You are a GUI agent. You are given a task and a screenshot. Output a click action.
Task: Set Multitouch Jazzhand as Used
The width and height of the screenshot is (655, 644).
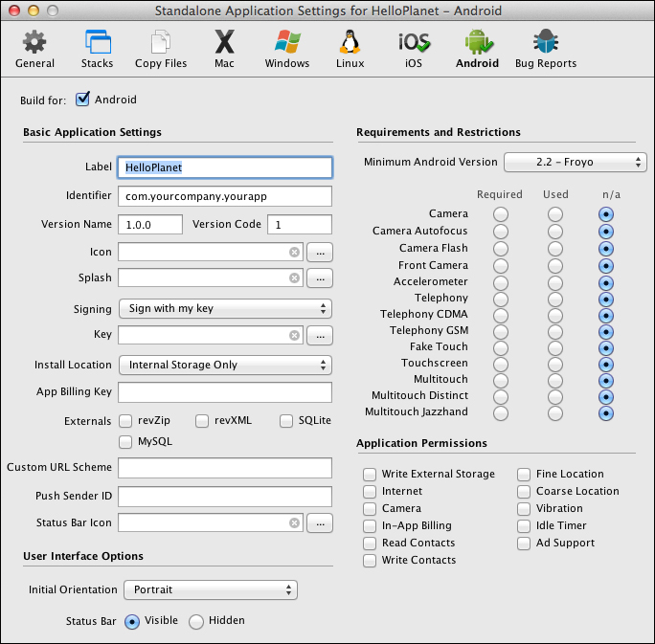(x=555, y=413)
